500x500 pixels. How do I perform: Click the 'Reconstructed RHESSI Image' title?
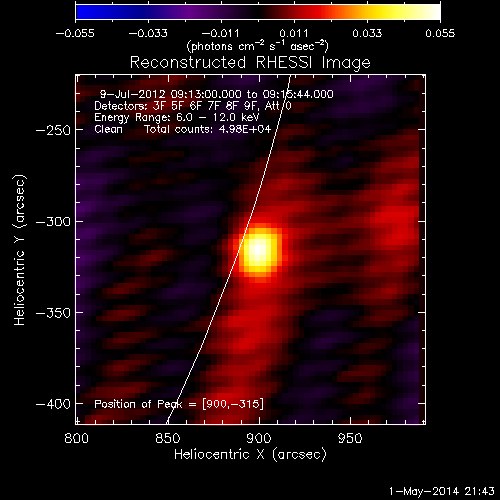(x=250, y=63)
